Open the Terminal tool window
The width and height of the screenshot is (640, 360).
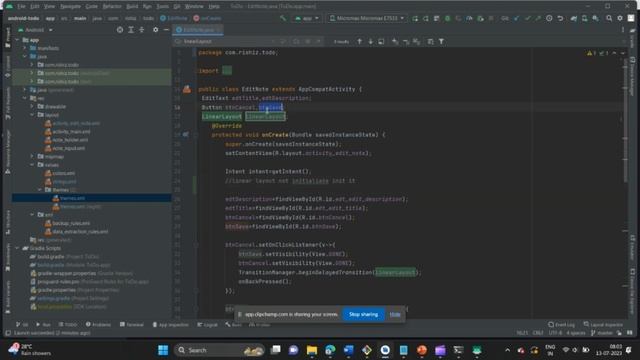pyautogui.click(x=131, y=324)
